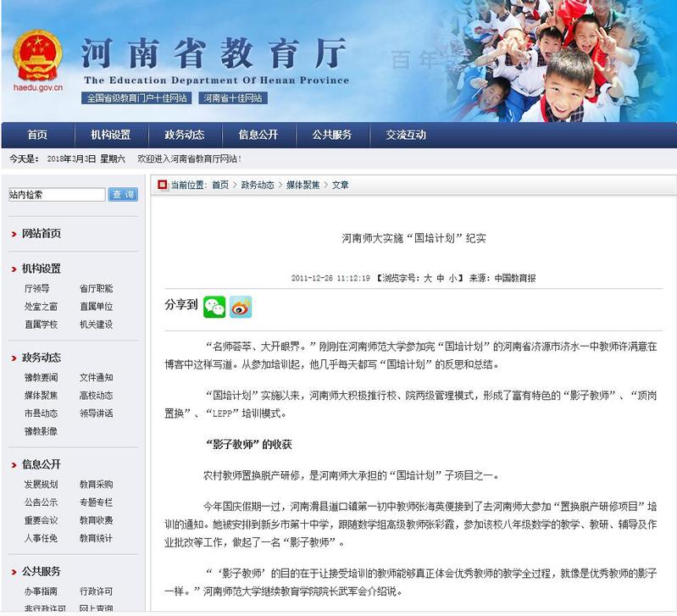Click the WeChat share icon
The height and width of the screenshot is (616, 677).
pyautogui.click(x=214, y=307)
